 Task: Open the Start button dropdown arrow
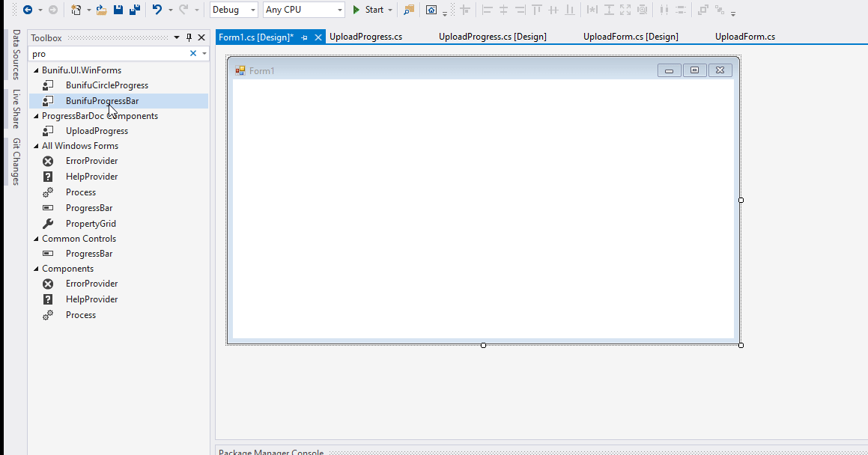pos(390,10)
